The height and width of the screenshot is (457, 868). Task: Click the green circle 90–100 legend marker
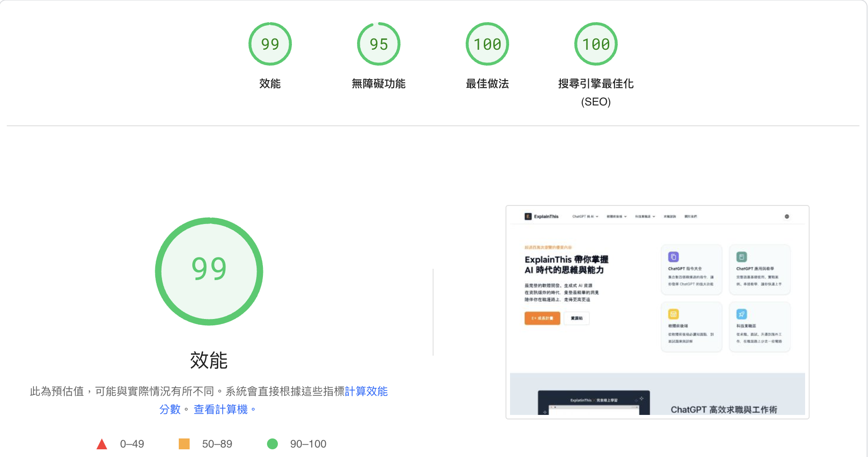coord(272,444)
